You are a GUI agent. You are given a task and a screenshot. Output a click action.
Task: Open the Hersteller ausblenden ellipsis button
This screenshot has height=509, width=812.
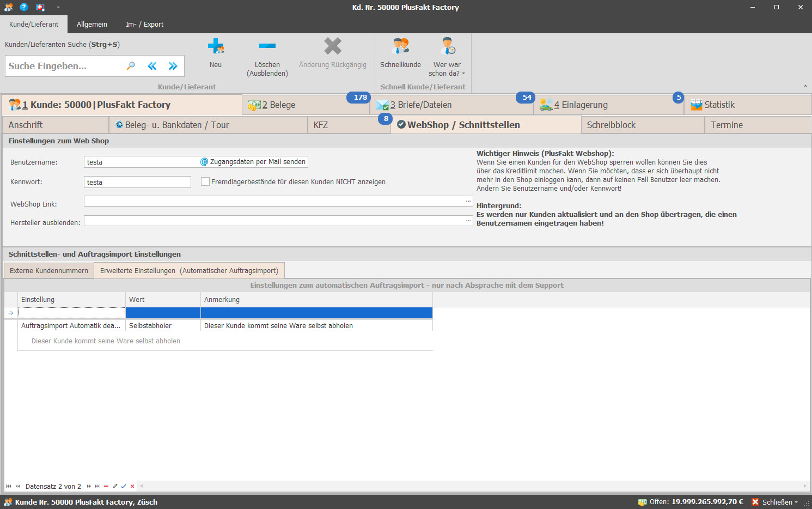[x=468, y=221]
